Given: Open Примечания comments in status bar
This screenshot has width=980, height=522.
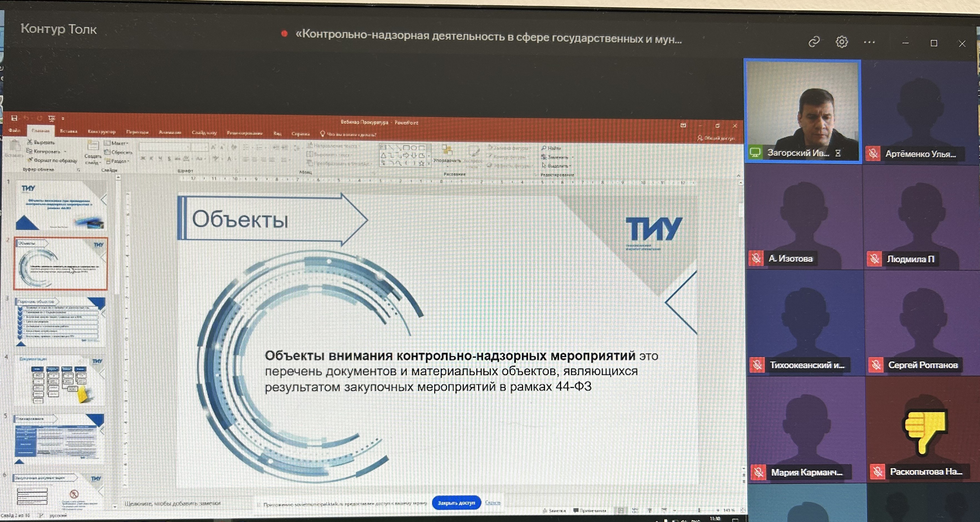Looking at the screenshot, I should 590,511.
